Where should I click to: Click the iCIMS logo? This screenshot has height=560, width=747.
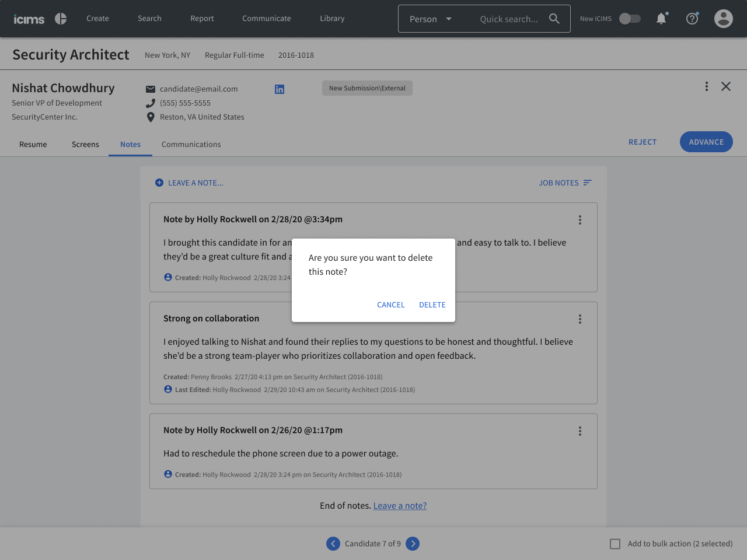[x=29, y=19]
